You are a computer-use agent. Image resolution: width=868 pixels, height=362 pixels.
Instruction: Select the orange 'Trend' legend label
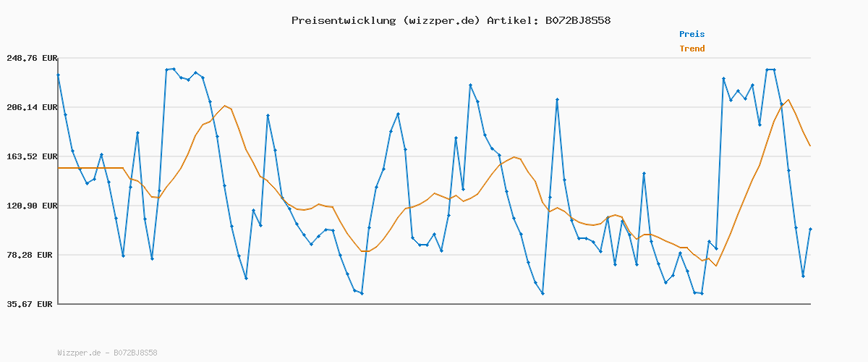pyautogui.click(x=692, y=49)
